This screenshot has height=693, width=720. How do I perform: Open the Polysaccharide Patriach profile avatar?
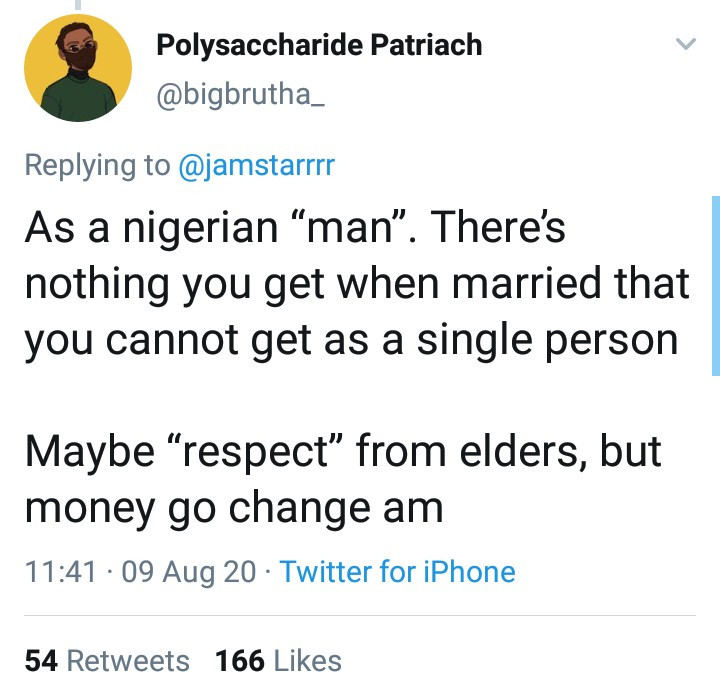tap(78, 68)
